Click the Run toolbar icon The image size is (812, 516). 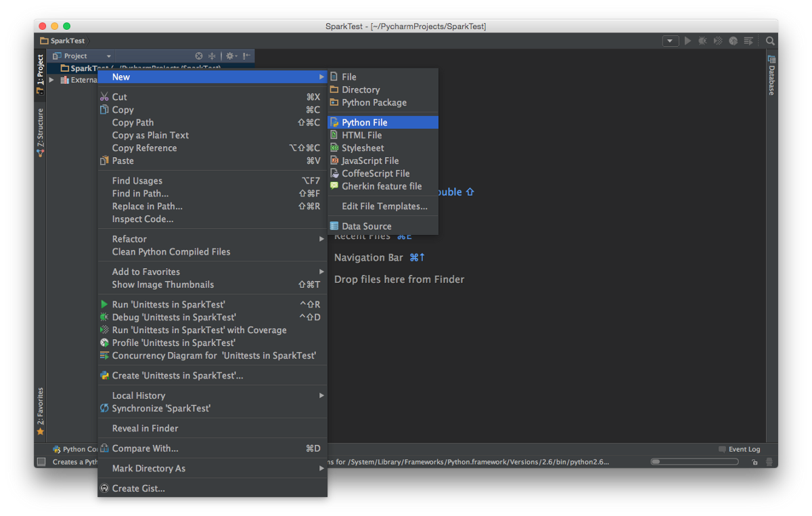click(x=687, y=41)
